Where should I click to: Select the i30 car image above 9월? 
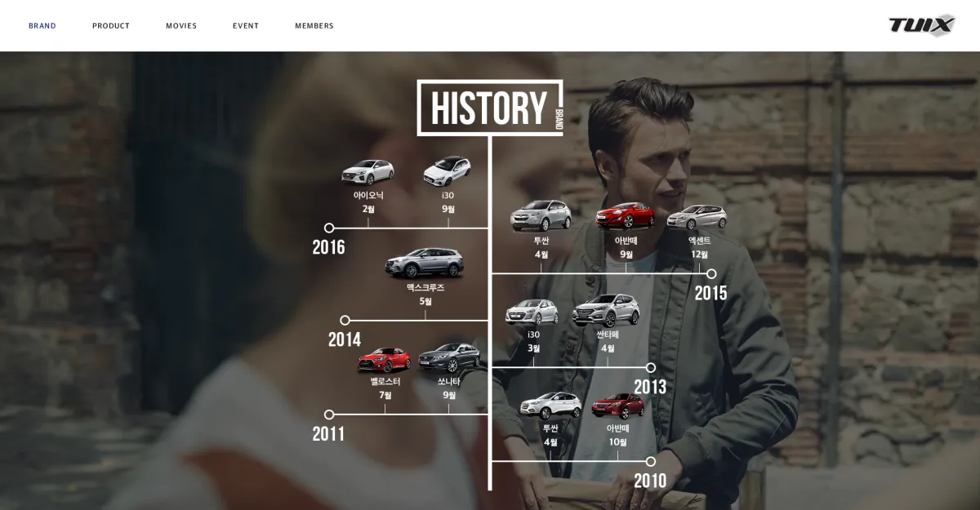[448, 171]
